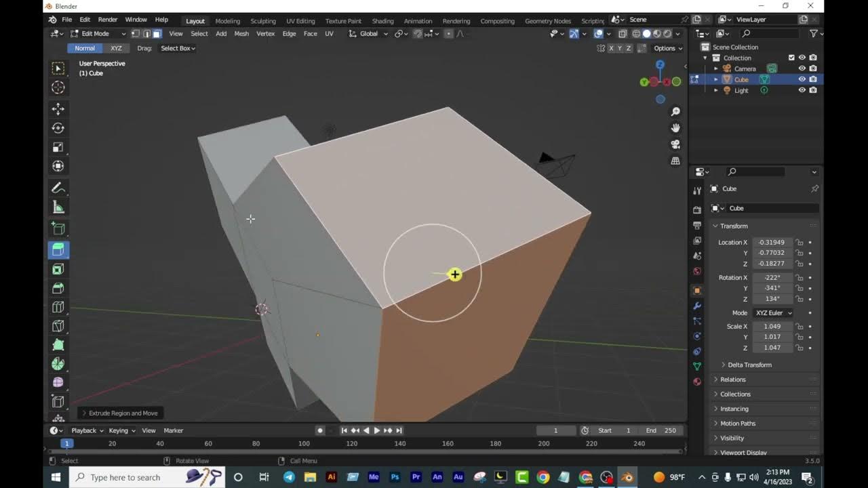
Task: Select the Cursor tool
Action: click(x=58, y=87)
